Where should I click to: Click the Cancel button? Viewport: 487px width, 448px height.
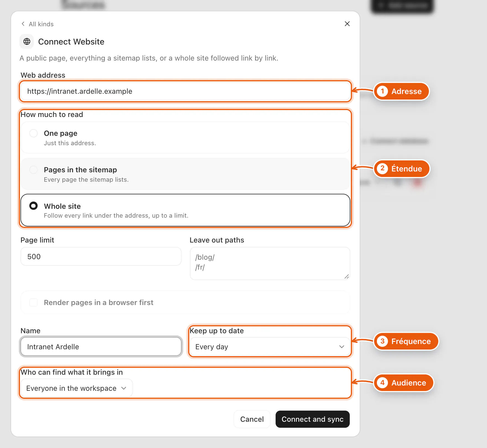252,419
